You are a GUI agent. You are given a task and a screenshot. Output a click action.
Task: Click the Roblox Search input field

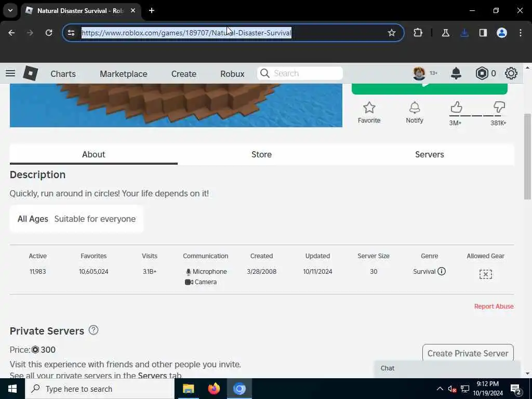coord(300,73)
